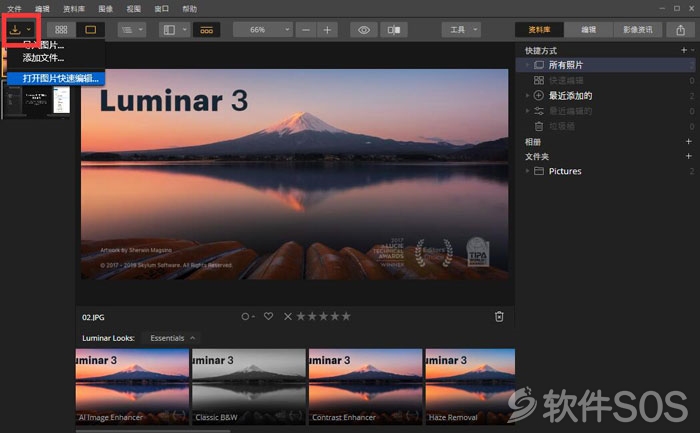
Task: Open the 帮助 menu
Action: tap(190, 8)
